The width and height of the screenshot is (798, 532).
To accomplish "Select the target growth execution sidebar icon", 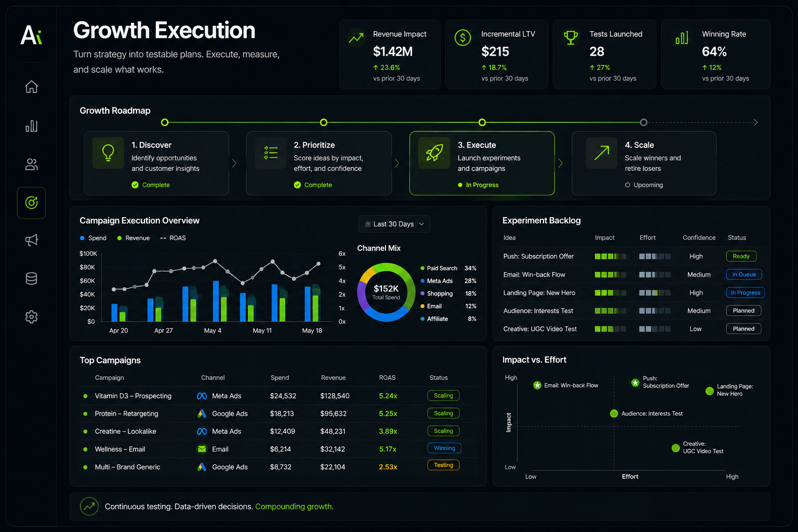I will [x=31, y=203].
